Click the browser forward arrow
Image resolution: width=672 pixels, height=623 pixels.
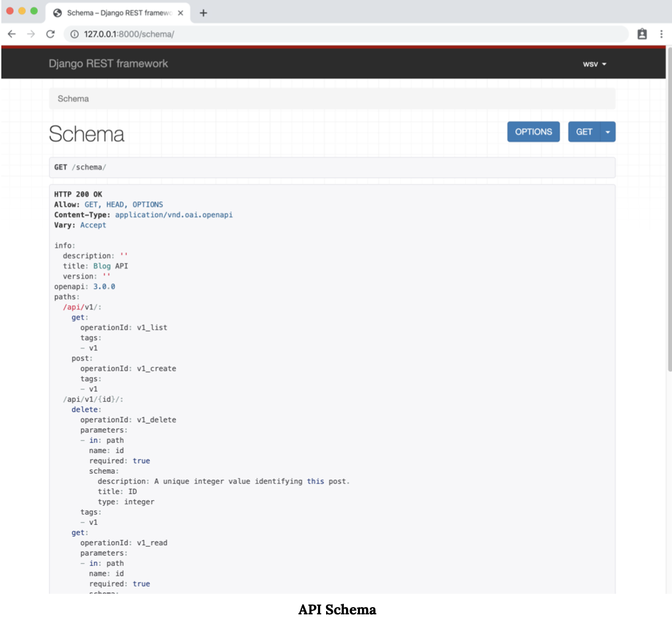click(31, 34)
